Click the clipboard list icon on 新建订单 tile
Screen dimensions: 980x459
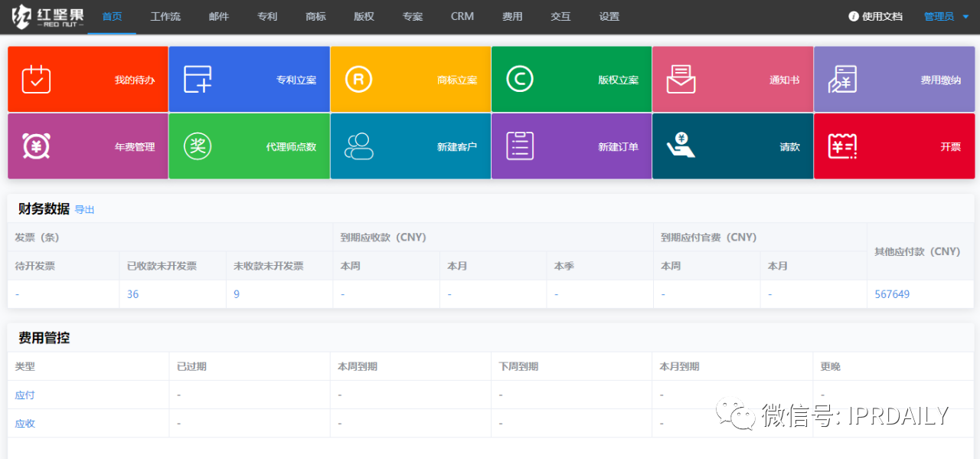pos(520,146)
